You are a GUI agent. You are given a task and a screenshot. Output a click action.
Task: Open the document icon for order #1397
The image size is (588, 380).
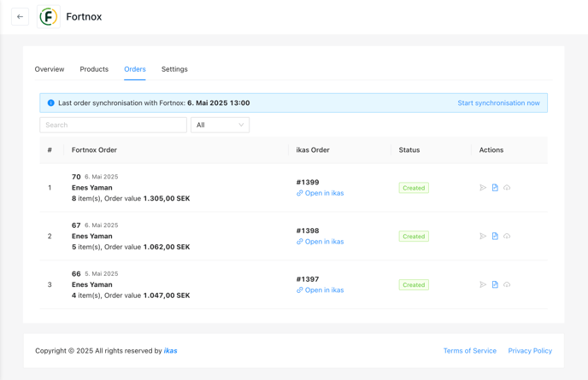(495, 284)
